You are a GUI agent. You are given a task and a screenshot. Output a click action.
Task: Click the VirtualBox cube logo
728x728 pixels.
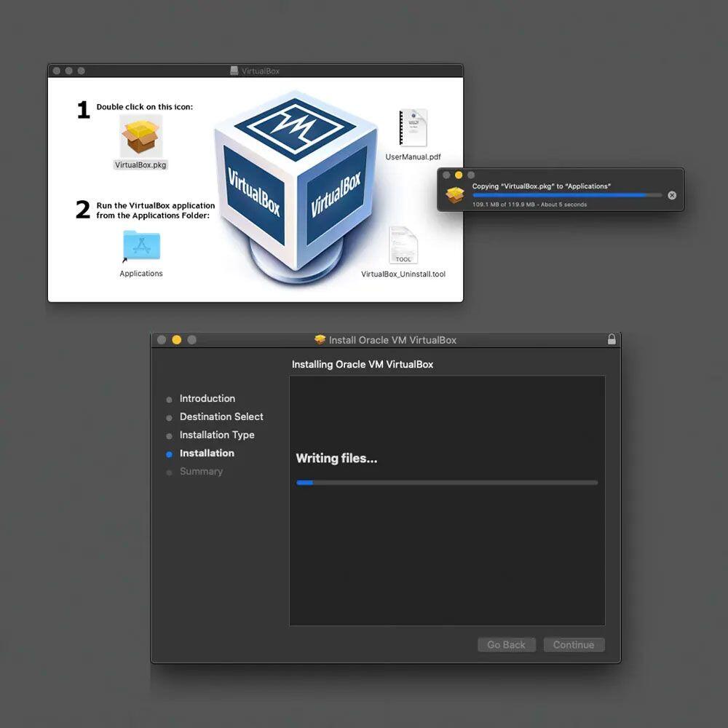[296, 186]
